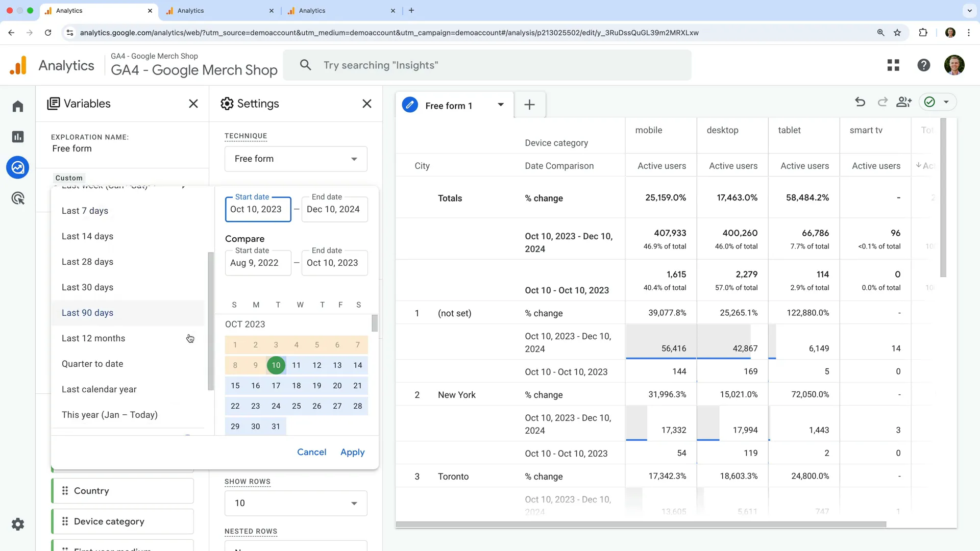Open the Google apps grid menu

(x=893, y=65)
